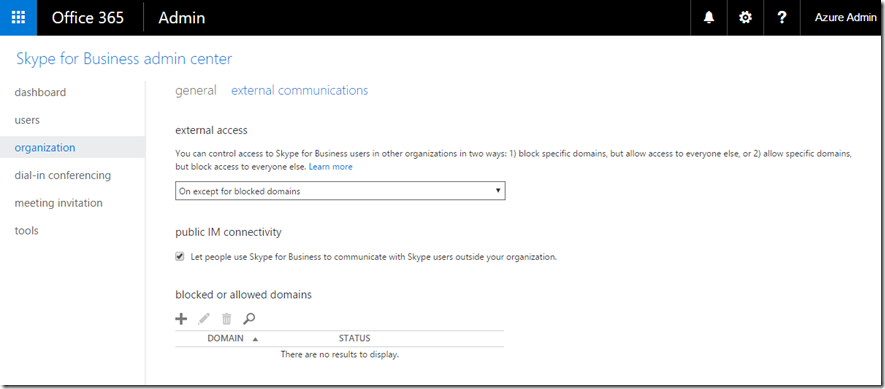Click the Admin header link

[182, 18]
